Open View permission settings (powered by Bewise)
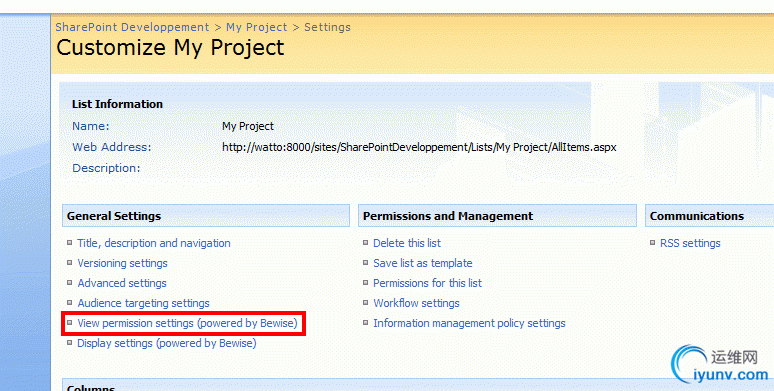The image size is (774, 391). coord(188,323)
